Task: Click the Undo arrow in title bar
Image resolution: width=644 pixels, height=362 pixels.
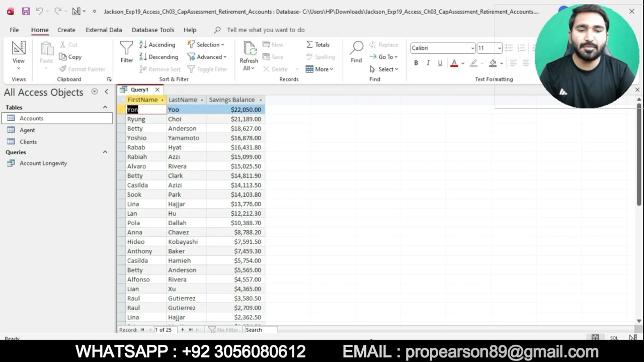Action: (x=39, y=11)
